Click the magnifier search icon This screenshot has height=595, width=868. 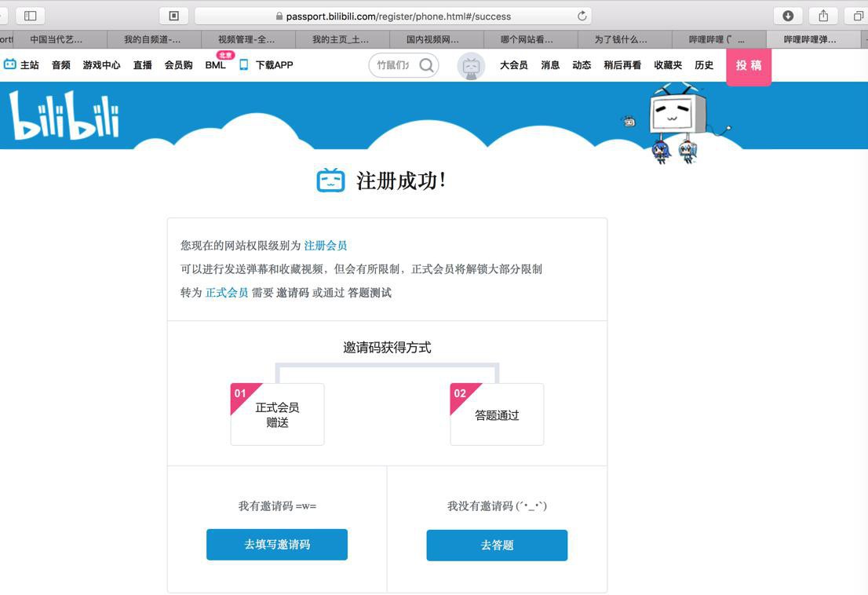(426, 65)
